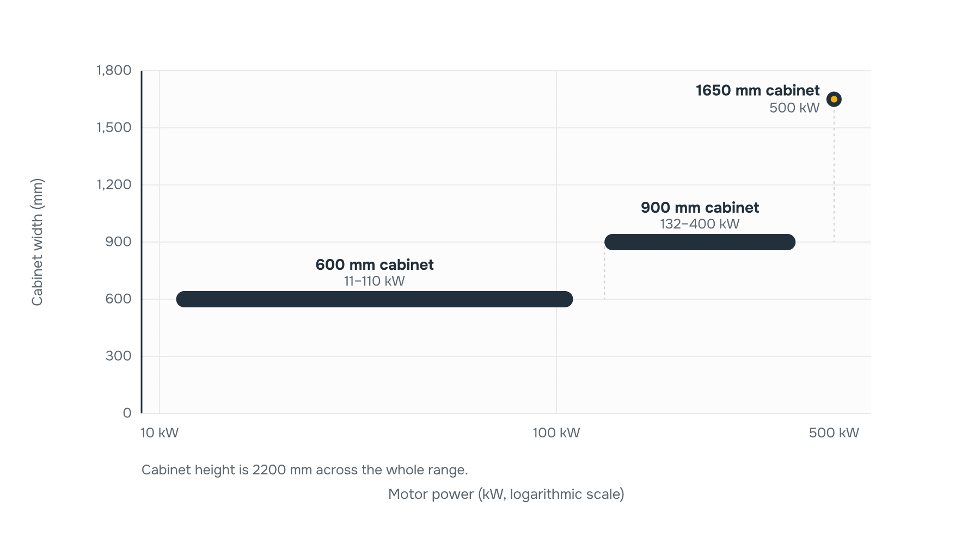Click the '1650 mm cabinet' label
This screenshot has height=544, width=980.
pos(757,90)
